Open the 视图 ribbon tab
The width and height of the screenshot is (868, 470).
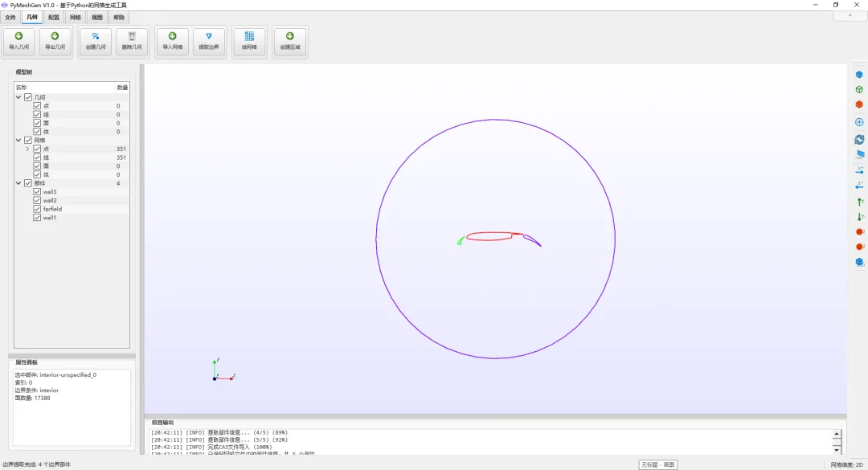click(97, 18)
